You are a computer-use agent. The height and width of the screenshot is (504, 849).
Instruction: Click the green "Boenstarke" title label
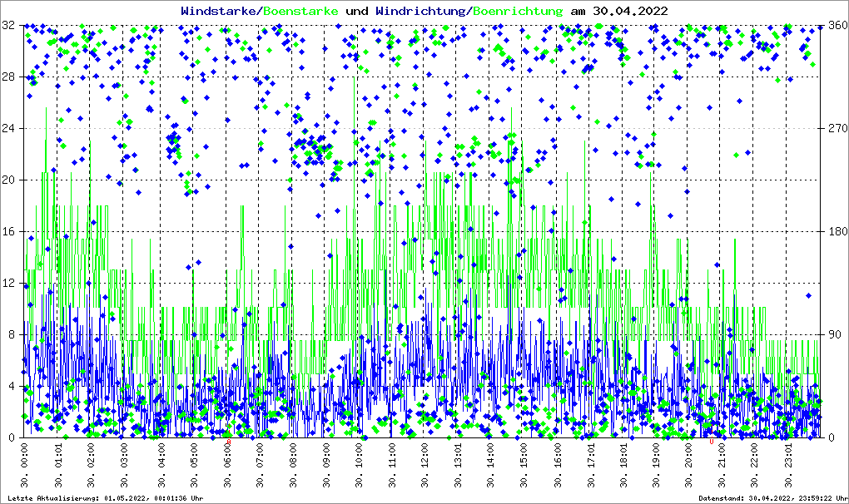tap(300, 12)
